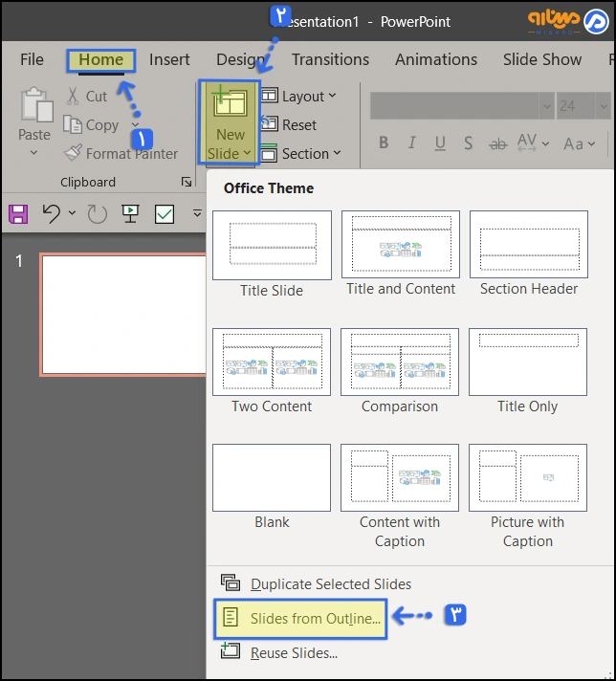
Task: Open the font name dropdown
Action: point(547,105)
